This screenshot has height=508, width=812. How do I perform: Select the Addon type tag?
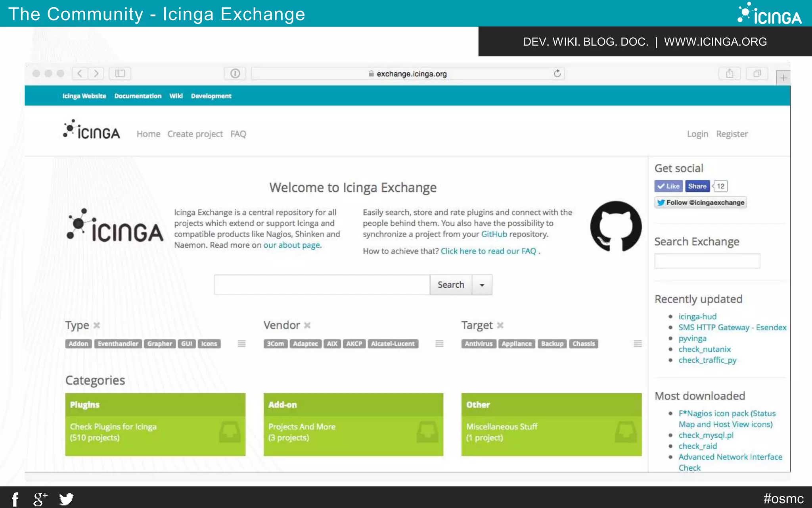tap(79, 344)
